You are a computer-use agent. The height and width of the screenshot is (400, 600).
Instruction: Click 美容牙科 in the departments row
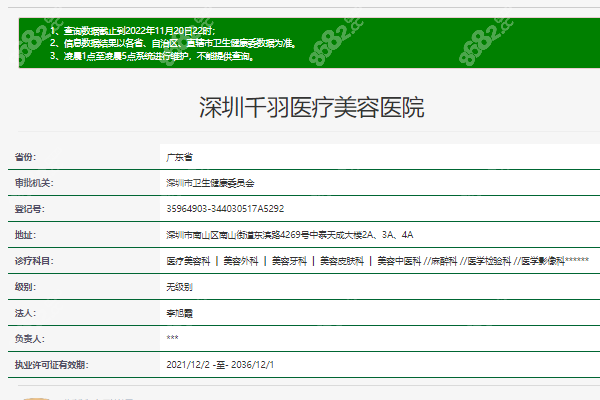point(289,261)
